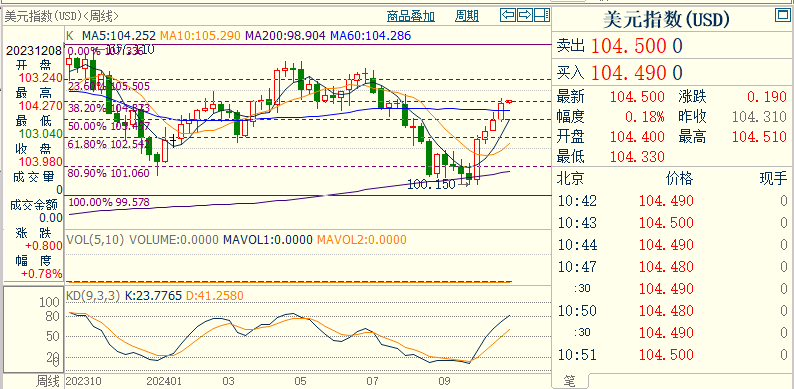
Task: Click the 周线 period label at bottom-left
Action: pos(48,381)
